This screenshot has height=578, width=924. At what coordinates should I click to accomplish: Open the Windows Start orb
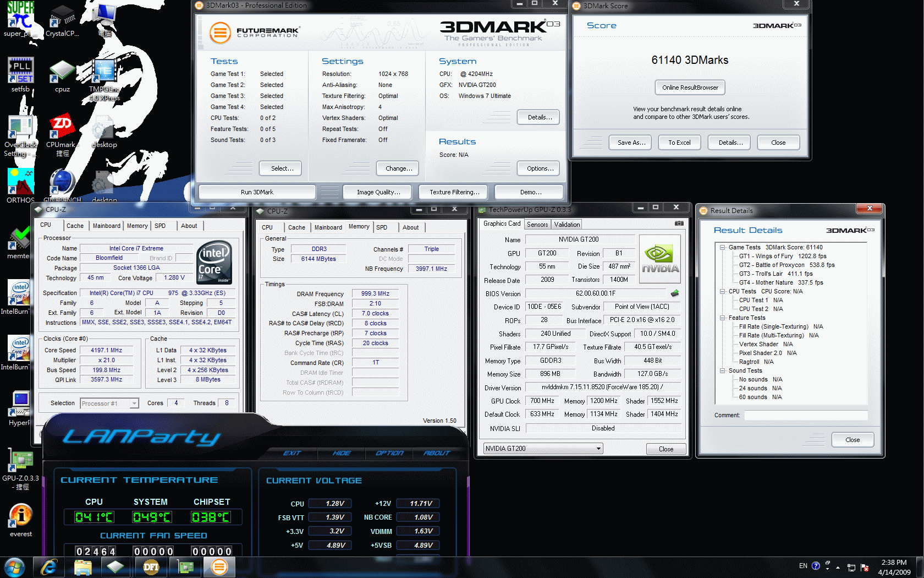click(x=14, y=567)
